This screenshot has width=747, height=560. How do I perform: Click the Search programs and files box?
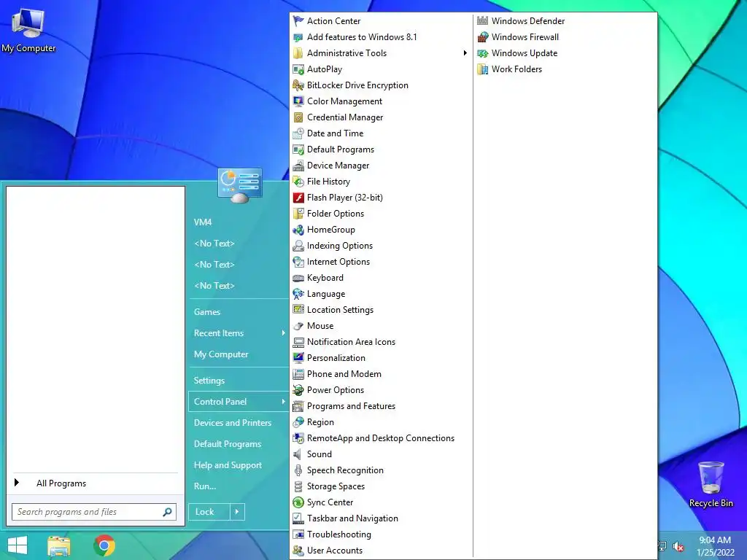point(94,512)
